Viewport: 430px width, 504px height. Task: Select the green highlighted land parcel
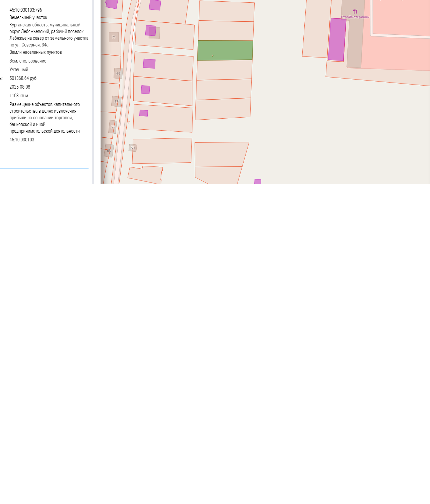tap(225, 50)
